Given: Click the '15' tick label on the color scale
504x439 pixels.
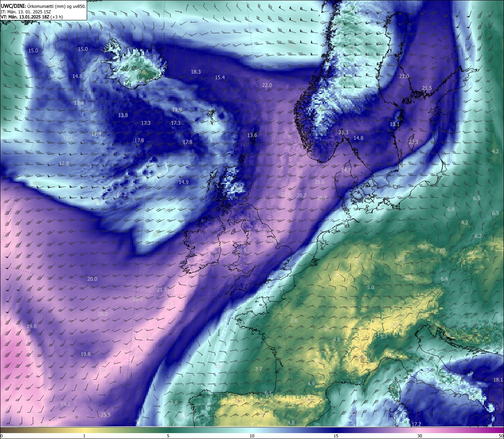Looking at the screenshot, I should [336, 436].
